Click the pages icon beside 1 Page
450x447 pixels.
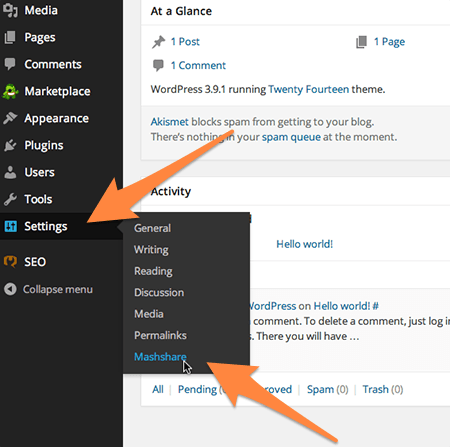pos(361,42)
